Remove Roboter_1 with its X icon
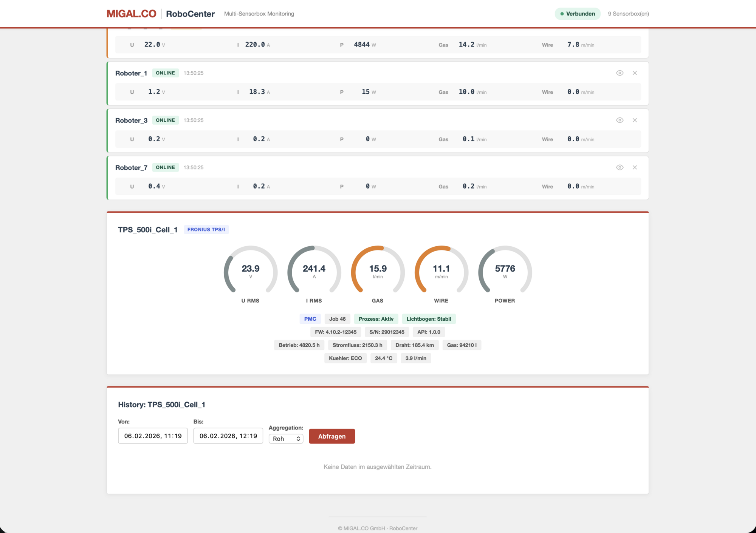Screen dimensions: 756x533 tap(635, 73)
